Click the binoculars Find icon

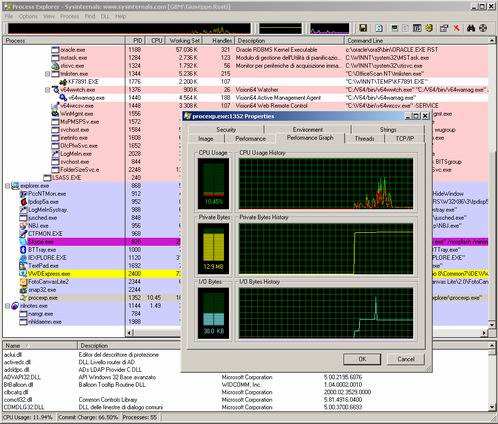click(x=471, y=28)
